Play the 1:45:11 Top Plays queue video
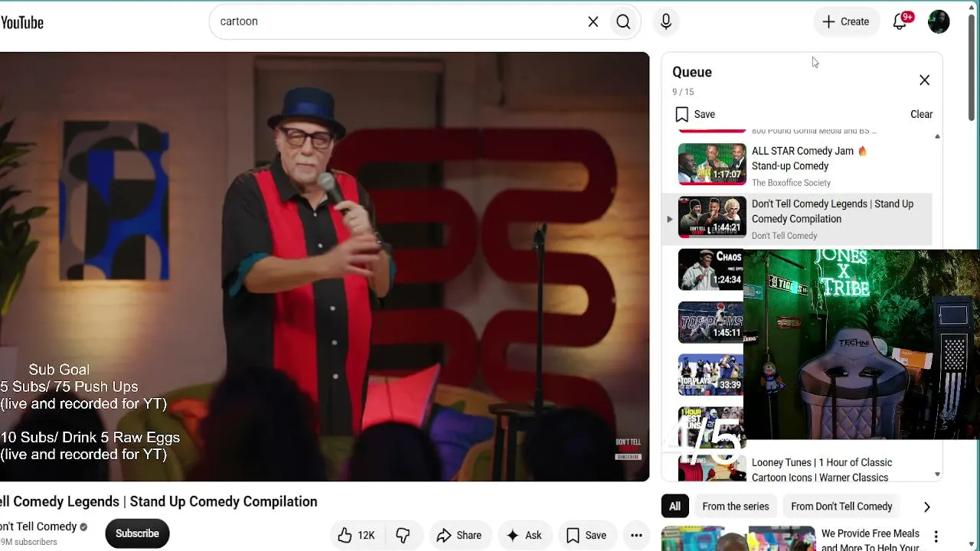 (710, 322)
